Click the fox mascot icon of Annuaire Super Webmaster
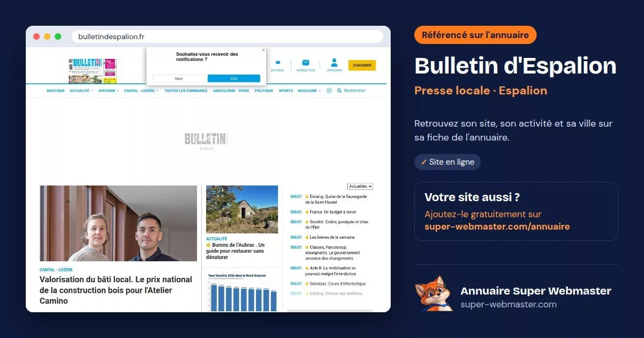644x338 pixels. pyautogui.click(x=433, y=293)
